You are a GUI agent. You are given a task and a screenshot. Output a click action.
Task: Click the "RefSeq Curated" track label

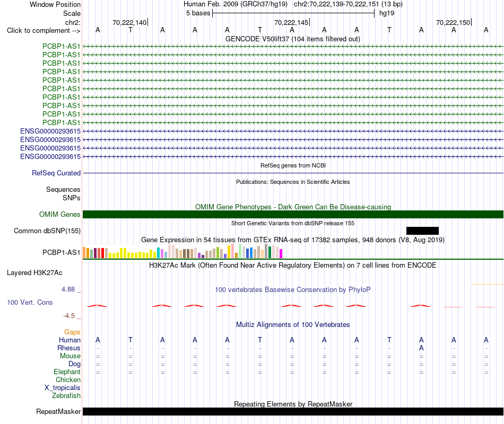(x=56, y=173)
